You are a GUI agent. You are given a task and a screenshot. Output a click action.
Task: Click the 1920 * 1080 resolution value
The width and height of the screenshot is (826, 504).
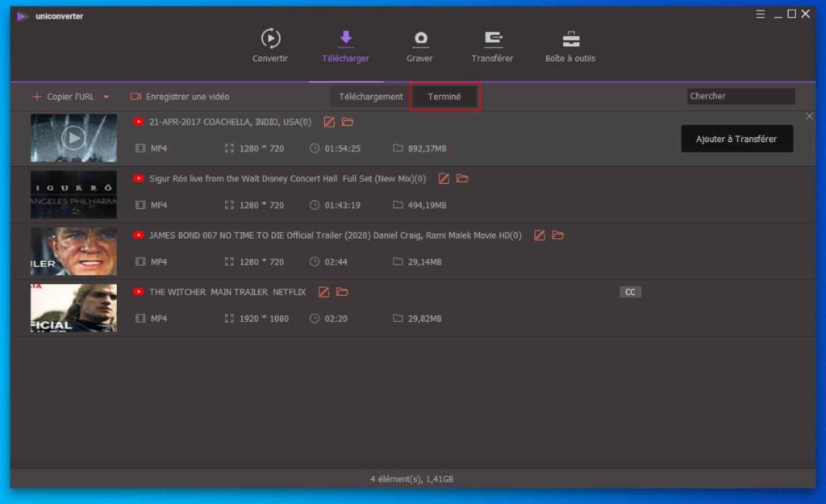click(x=264, y=319)
